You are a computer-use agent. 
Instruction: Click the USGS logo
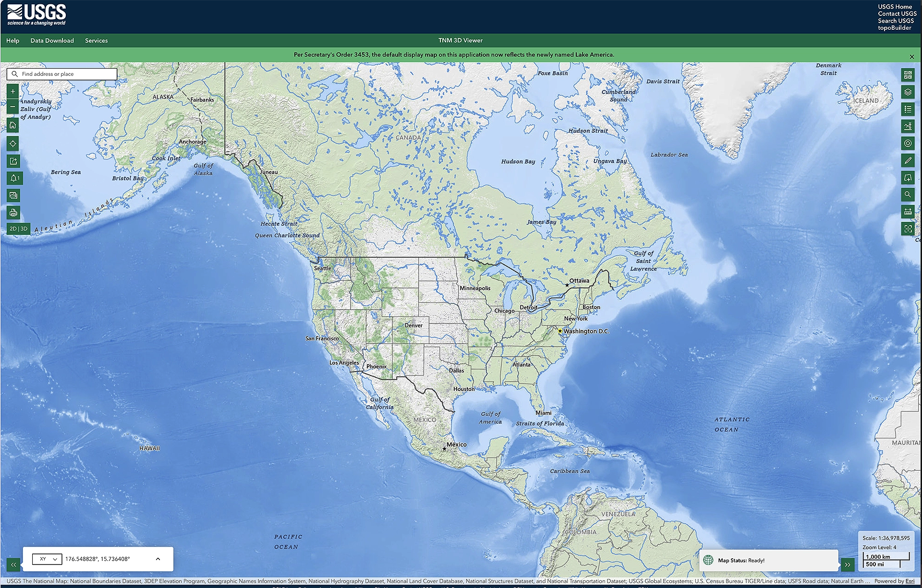(36, 15)
